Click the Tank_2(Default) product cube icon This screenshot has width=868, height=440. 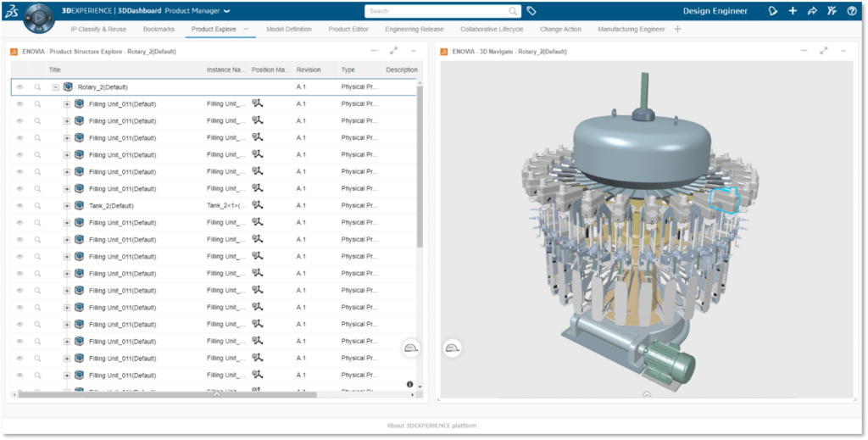coord(79,205)
